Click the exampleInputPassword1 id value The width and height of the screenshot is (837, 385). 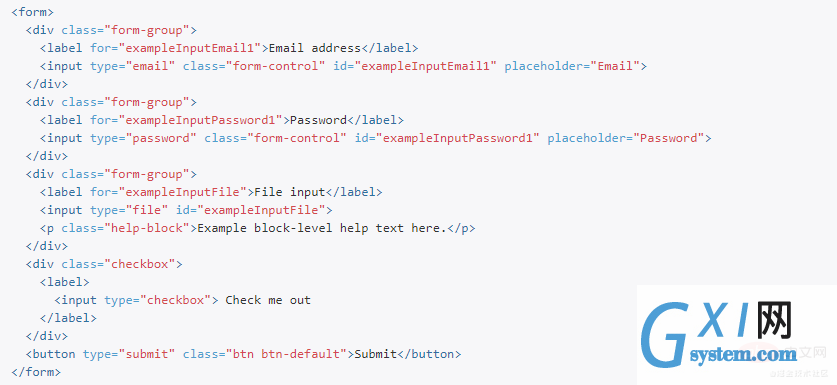point(458,138)
